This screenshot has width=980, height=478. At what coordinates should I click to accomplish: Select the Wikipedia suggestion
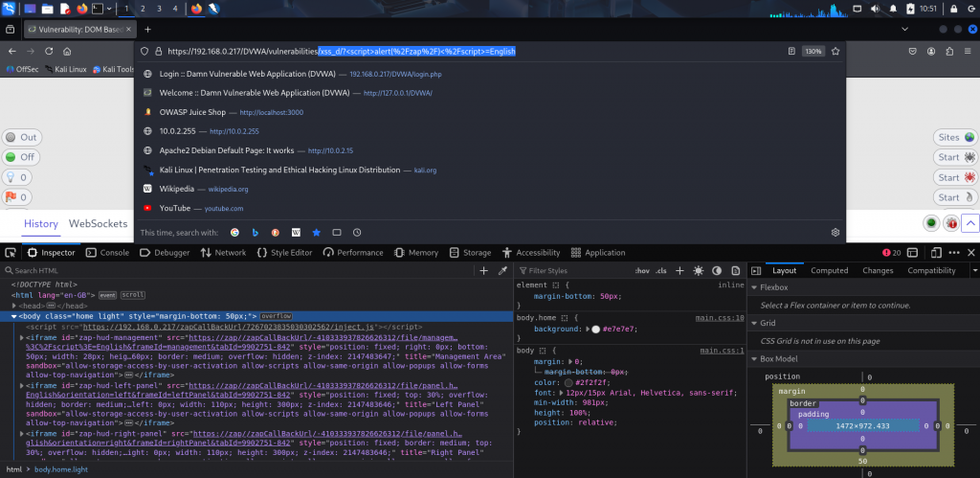click(x=489, y=189)
